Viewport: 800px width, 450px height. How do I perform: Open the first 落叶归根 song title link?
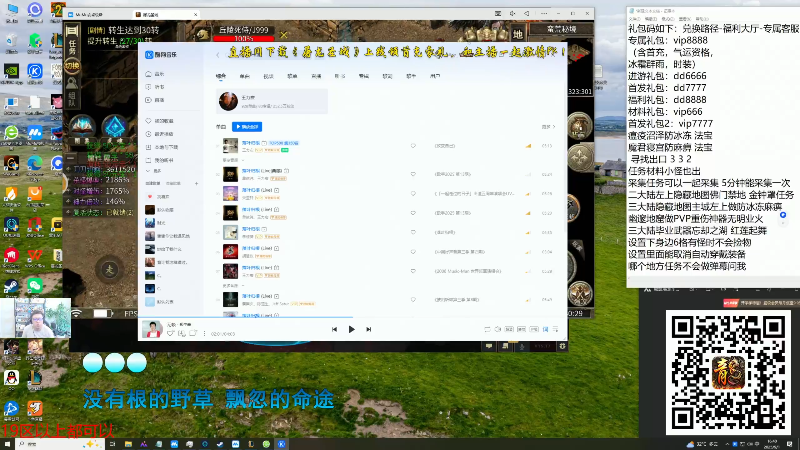click(251, 143)
